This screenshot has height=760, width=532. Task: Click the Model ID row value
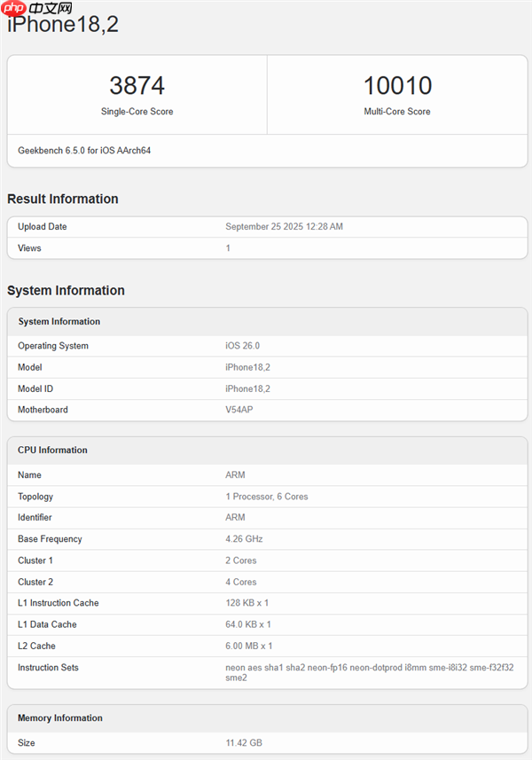pos(247,388)
